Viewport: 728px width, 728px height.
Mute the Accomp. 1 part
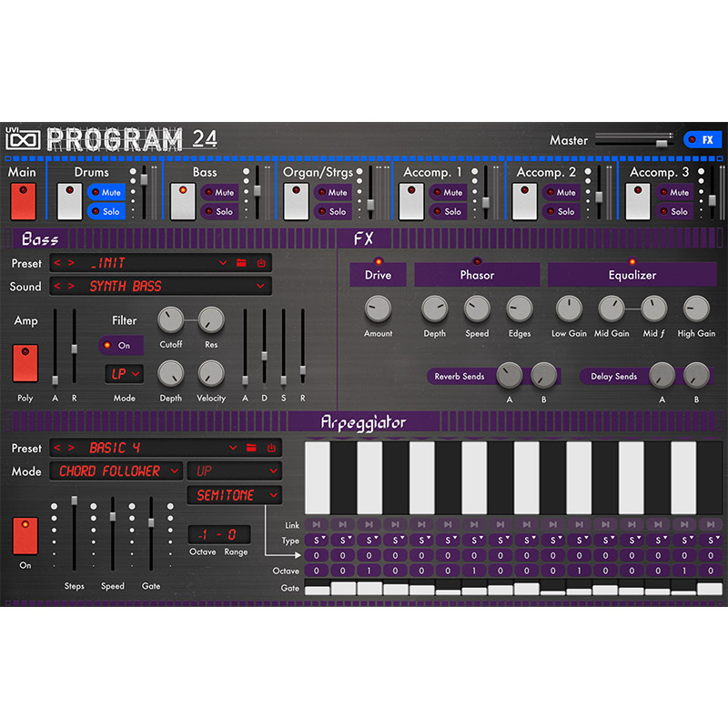[x=448, y=192]
